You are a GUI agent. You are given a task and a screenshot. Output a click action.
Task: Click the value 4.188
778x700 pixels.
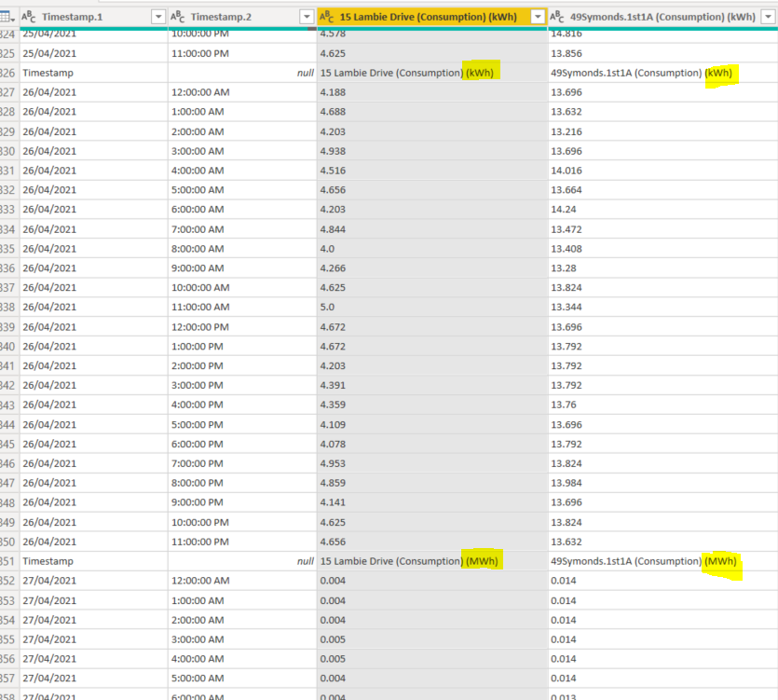coord(333,92)
